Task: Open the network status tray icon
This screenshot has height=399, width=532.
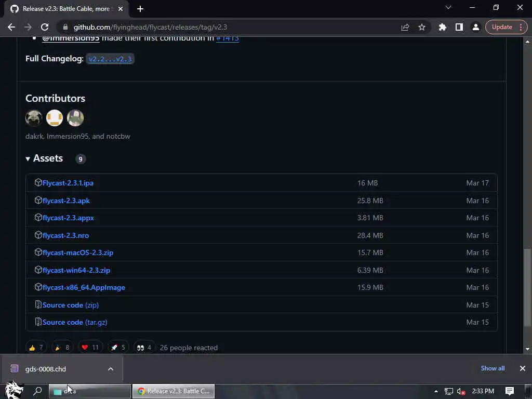Action: tap(448, 392)
